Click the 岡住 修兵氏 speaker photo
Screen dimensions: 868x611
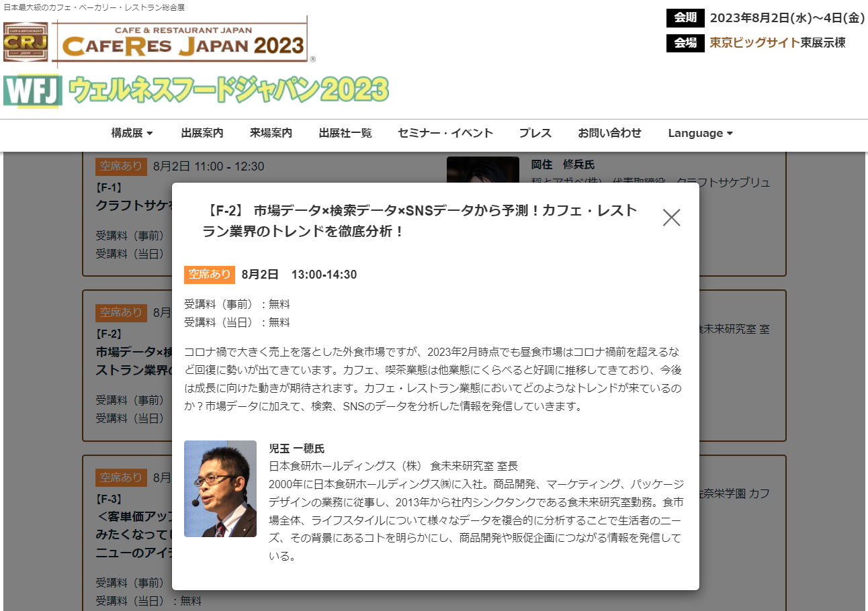coord(482,170)
